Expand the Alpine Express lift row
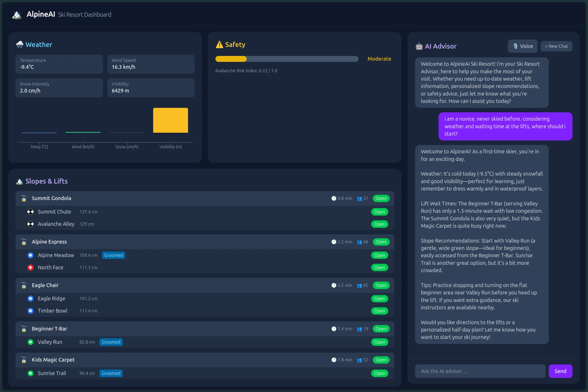588x392 pixels. [205, 242]
